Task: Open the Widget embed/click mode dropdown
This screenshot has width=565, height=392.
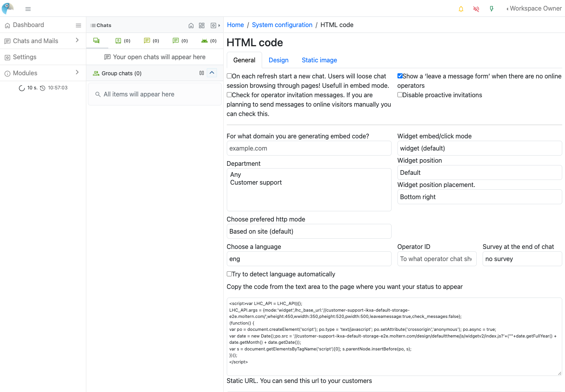Action: point(479,148)
